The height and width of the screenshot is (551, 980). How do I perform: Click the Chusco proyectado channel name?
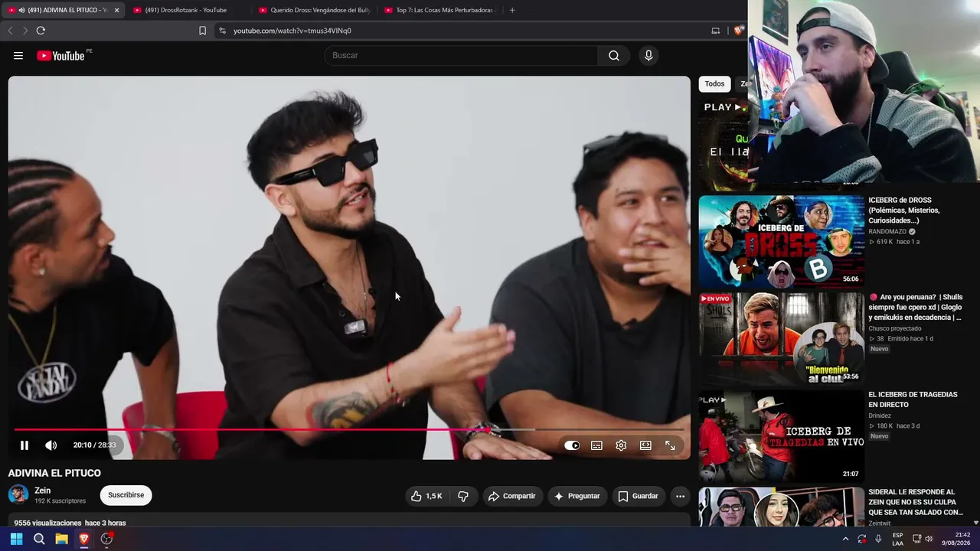pos(895,329)
